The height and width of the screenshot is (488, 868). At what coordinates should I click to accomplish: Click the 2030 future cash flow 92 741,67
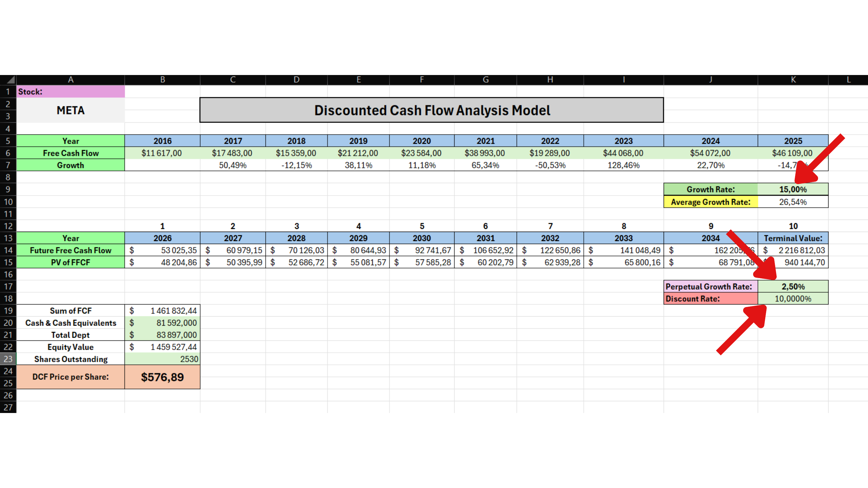point(422,250)
